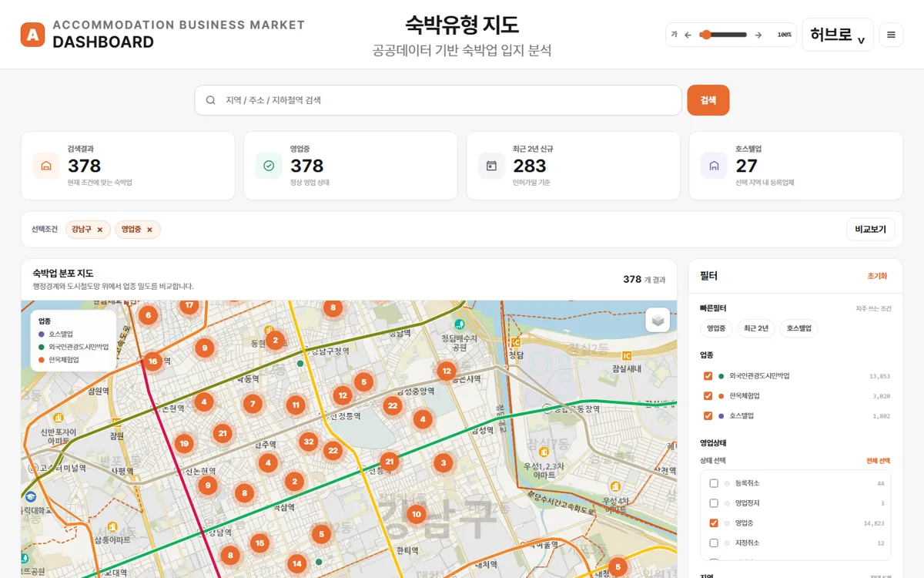Click the map cluster marker numbered 15
The image size is (924, 578).
tap(259, 543)
